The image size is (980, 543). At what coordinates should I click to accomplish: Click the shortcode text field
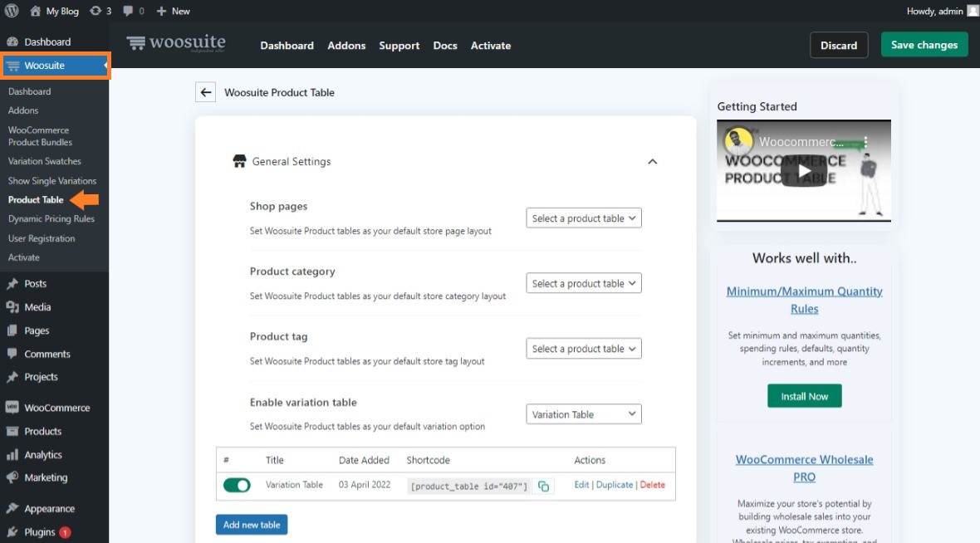coord(468,487)
